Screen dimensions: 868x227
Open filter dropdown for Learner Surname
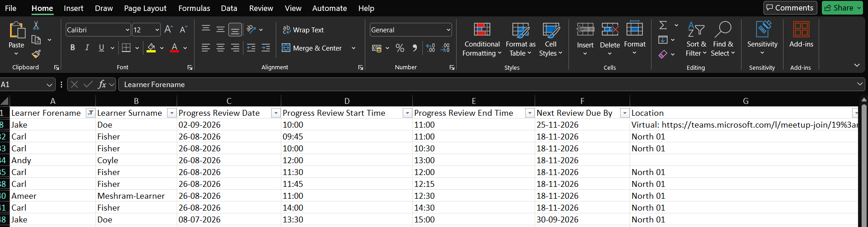tap(172, 113)
